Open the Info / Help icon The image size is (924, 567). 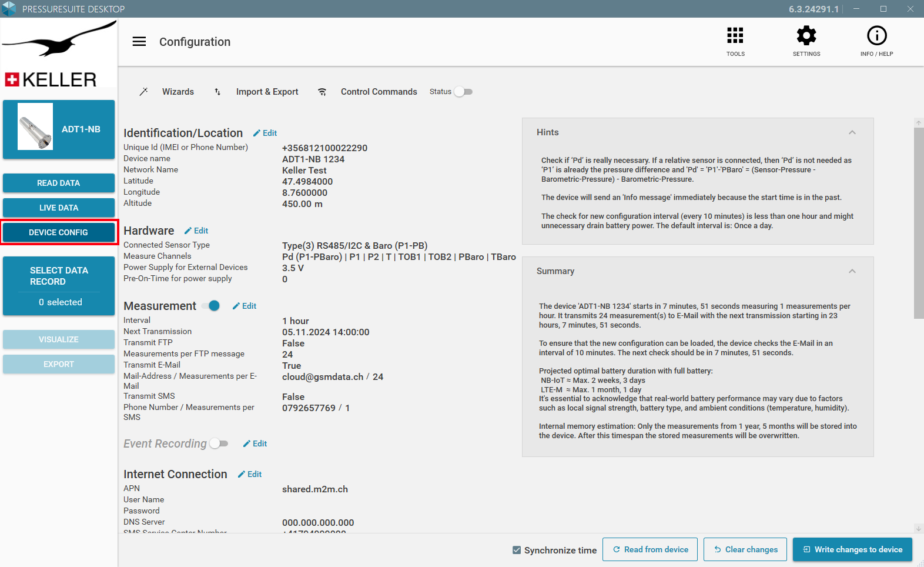point(877,35)
